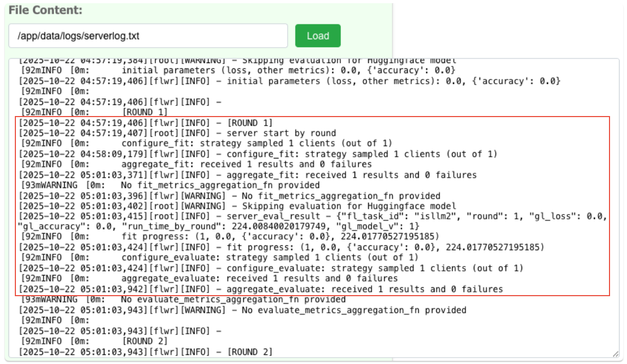This screenshot has height=364, width=627.
Task: Click the '[ROUND 2]' timestamped flwr log line
Action: click(146, 352)
